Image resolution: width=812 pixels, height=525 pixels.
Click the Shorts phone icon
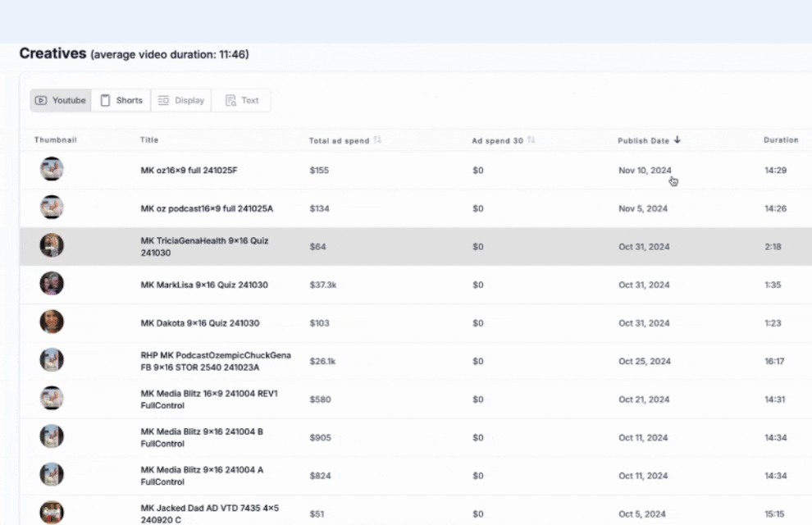106,99
